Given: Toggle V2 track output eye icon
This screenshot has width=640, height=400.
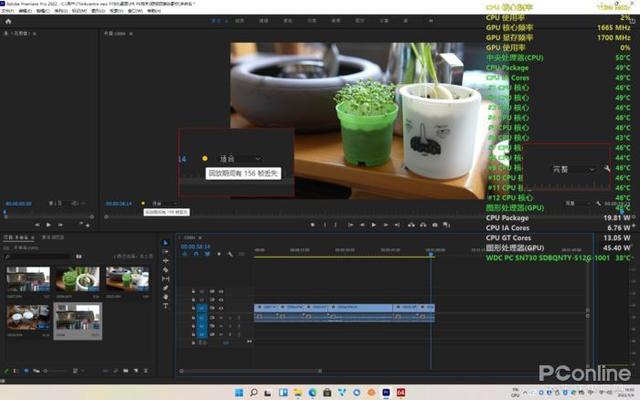Looking at the screenshot, I should pyautogui.click(x=221, y=300).
